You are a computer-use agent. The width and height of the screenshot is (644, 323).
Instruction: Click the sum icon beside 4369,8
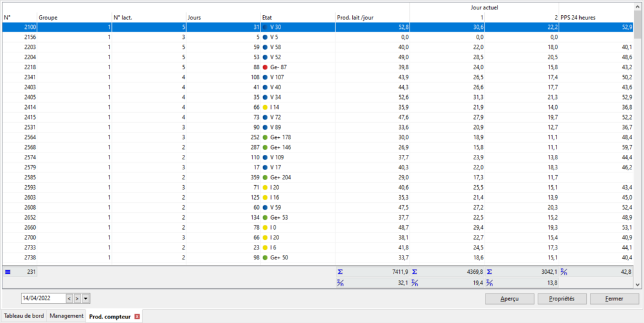pos(415,272)
